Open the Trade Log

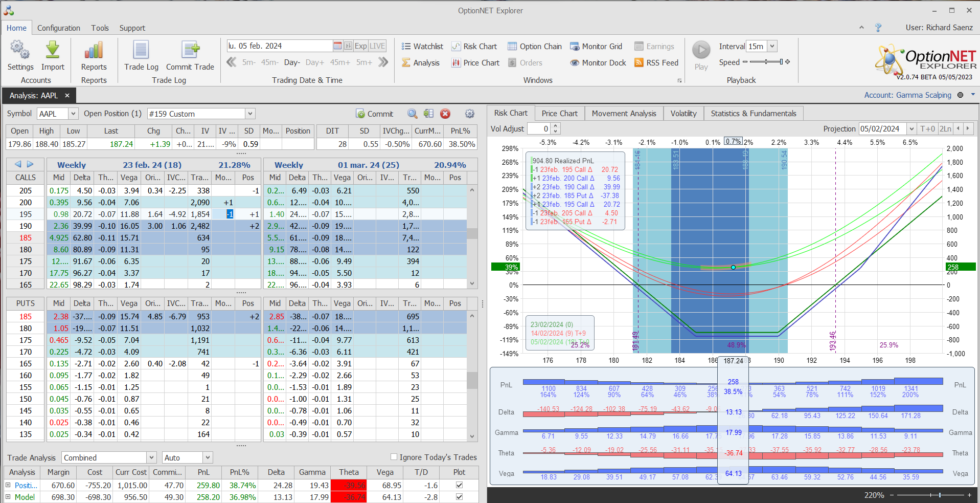(141, 55)
